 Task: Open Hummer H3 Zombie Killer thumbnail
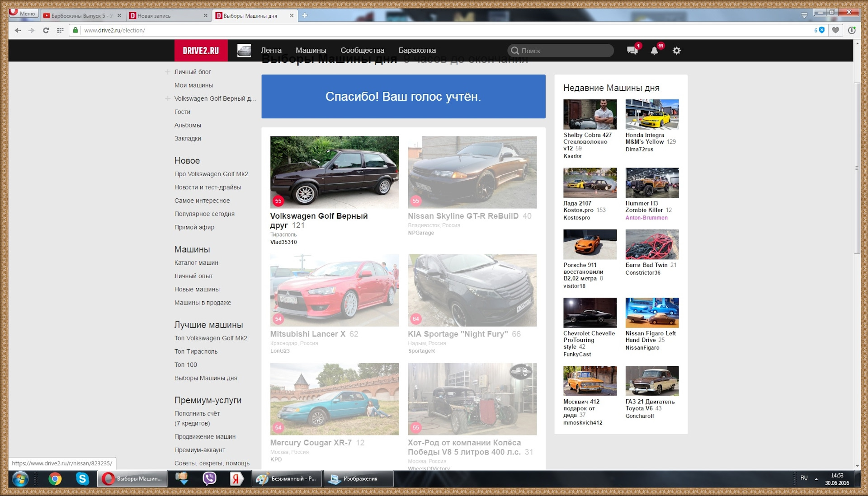652,182
